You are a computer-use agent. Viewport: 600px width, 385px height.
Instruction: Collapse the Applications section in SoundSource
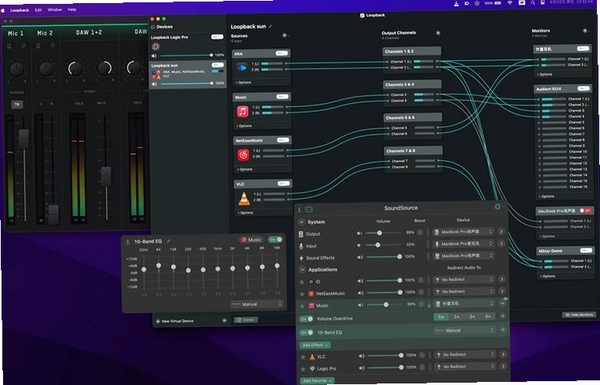point(302,269)
